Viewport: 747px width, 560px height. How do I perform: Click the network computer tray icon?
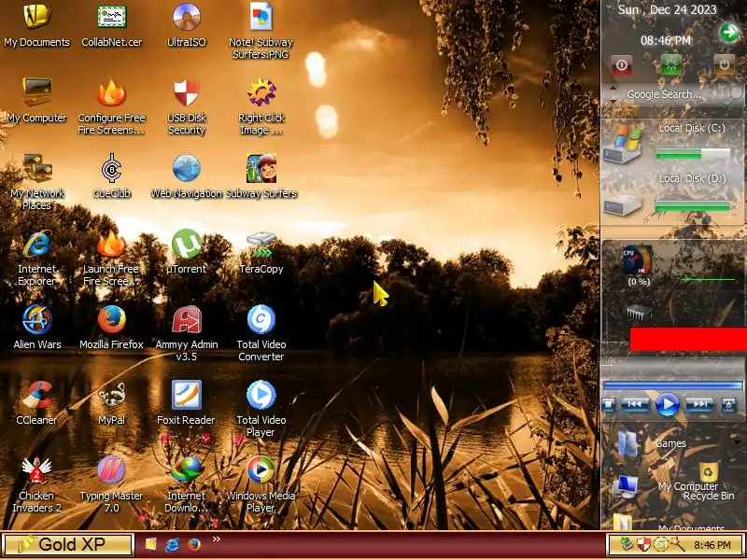pyautogui.click(x=627, y=544)
